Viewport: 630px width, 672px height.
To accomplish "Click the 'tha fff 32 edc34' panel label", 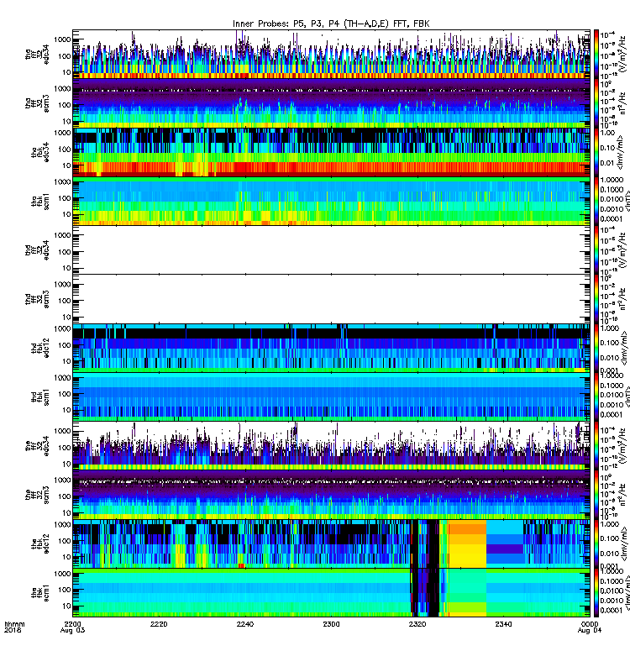I will click(x=37, y=55).
